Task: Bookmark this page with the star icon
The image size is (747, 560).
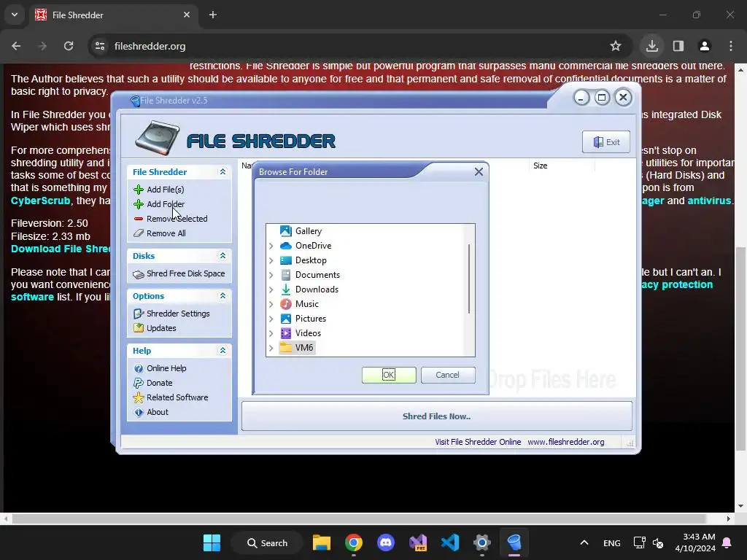Action: 616,46
